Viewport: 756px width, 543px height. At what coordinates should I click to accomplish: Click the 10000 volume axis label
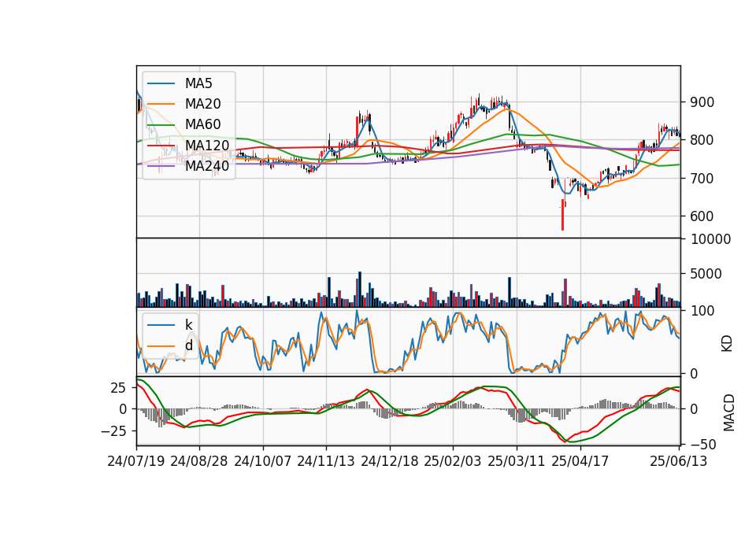pos(710,239)
